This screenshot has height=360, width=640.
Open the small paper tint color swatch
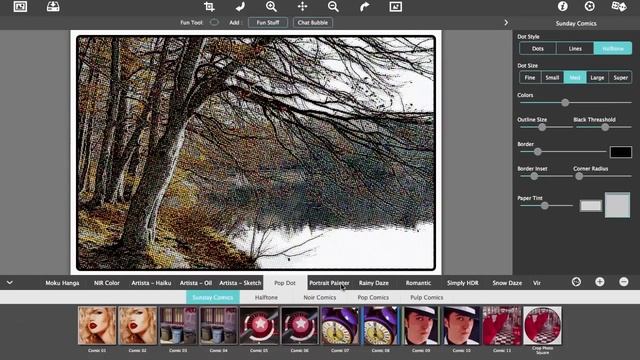[x=591, y=206]
